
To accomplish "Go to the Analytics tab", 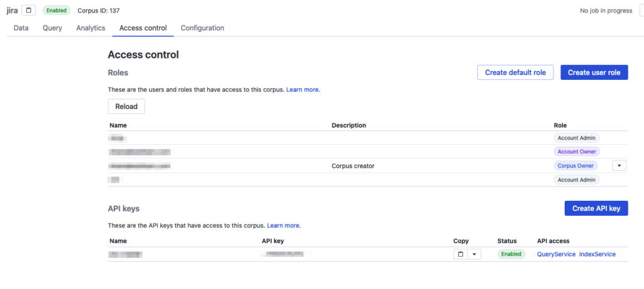I will 91,28.
